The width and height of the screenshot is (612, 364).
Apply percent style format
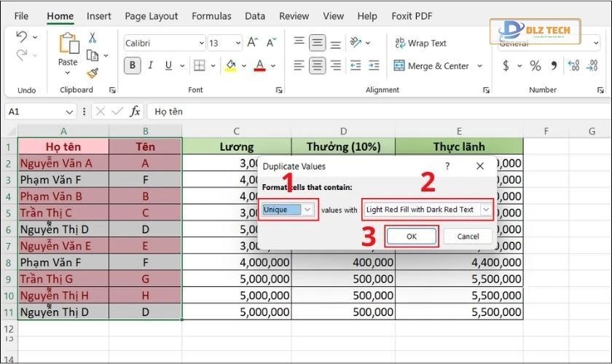point(535,66)
